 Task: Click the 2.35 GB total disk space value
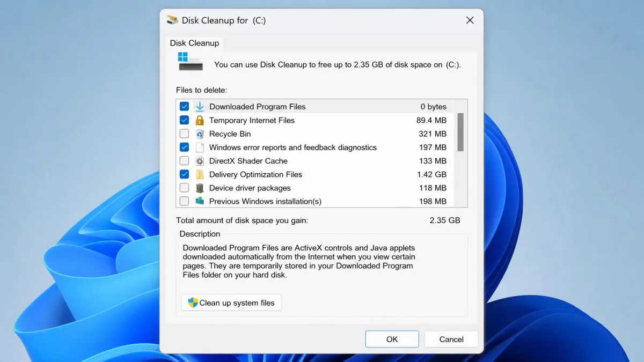pyautogui.click(x=445, y=220)
